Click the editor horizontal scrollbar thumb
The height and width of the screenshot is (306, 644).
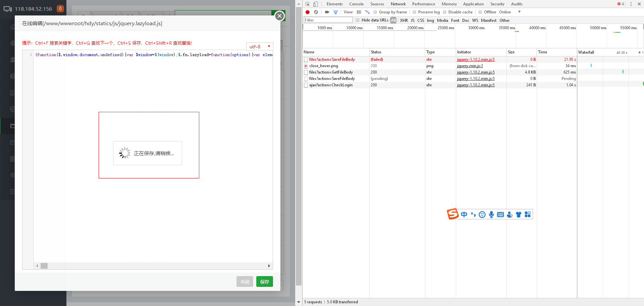[44, 266]
